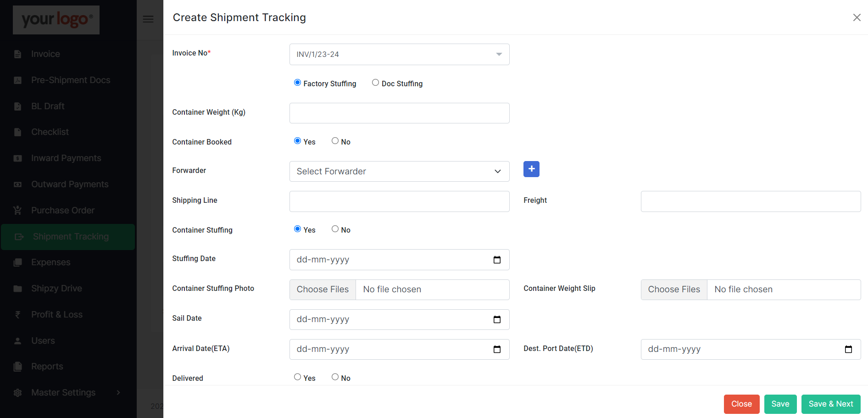Open the Dest. Port Date calendar icon
The image size is (868, 418).
[x=848, y=350]
